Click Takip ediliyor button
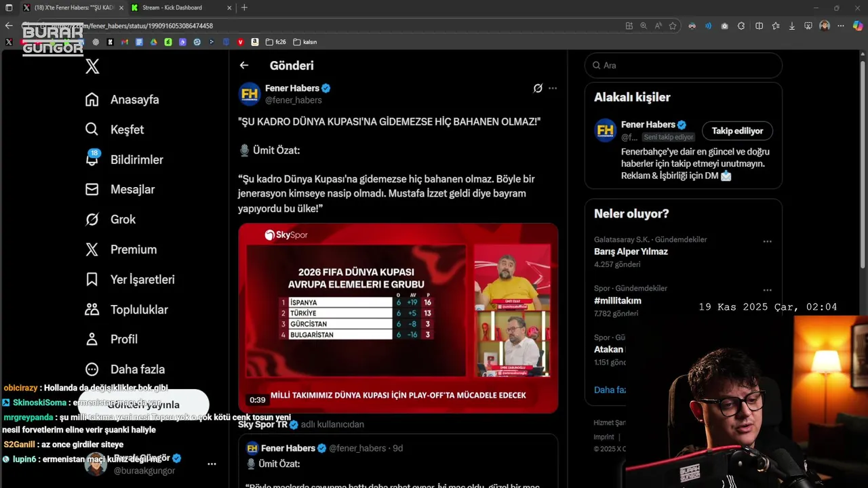Viewport: 868px width, 488px height. pyautogui.click(x=737, y=131)
